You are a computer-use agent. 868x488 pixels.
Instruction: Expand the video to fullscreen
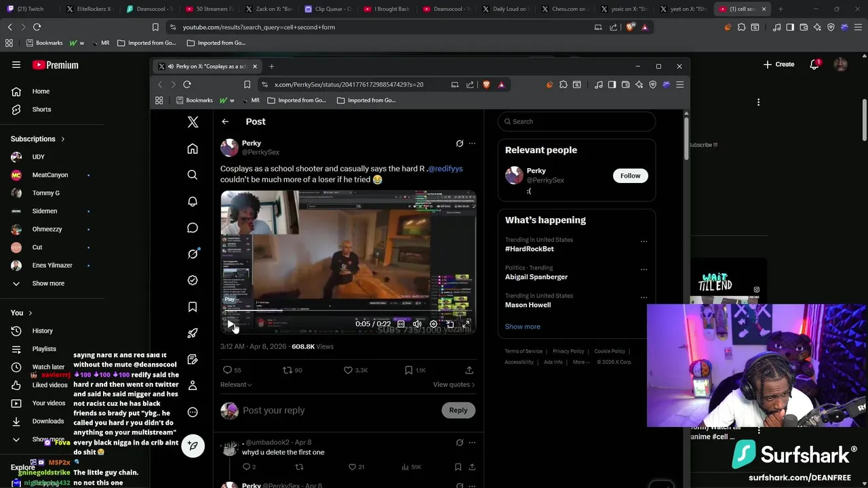tap(466, 324)
